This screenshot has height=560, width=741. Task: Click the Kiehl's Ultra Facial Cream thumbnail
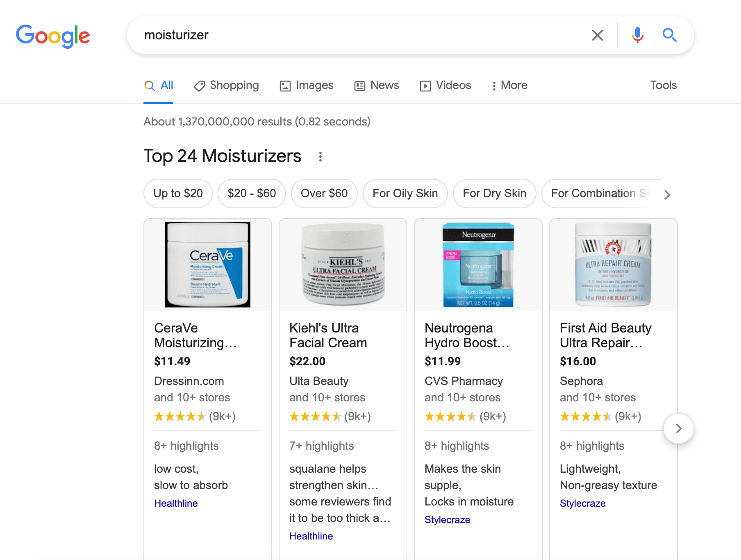(x=343, y=264)
